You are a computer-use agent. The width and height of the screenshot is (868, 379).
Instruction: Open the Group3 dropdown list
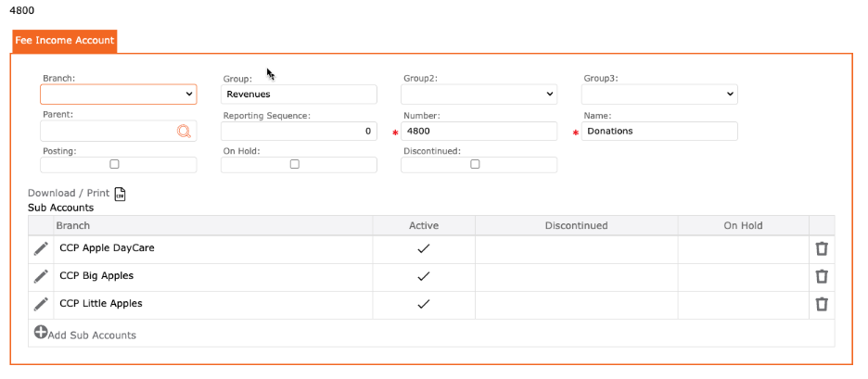point(658,95)
